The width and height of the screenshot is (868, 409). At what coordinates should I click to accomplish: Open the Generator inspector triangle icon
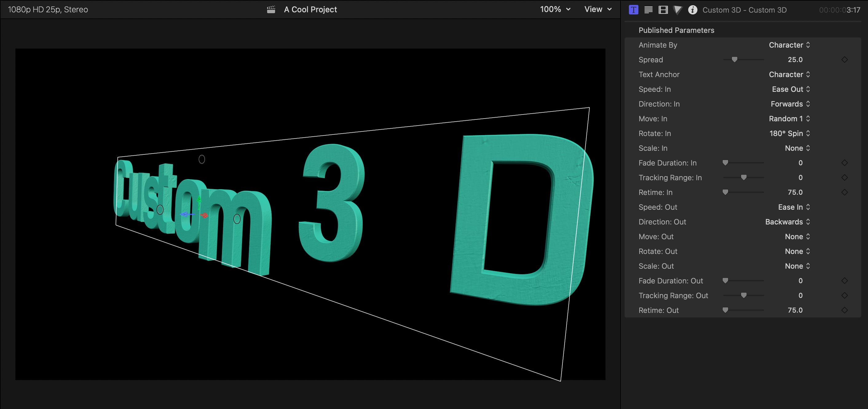click(x=678, y=10)
